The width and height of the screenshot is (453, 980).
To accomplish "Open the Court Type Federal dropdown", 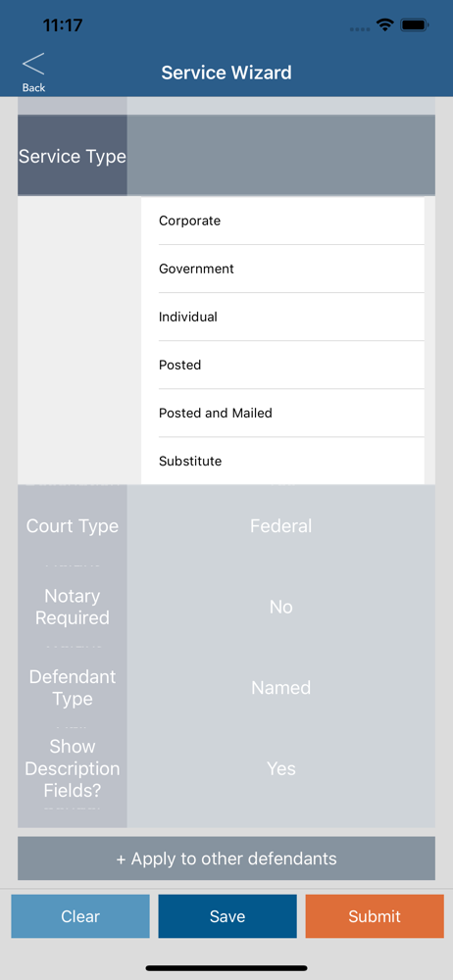I will click(281, 525).
